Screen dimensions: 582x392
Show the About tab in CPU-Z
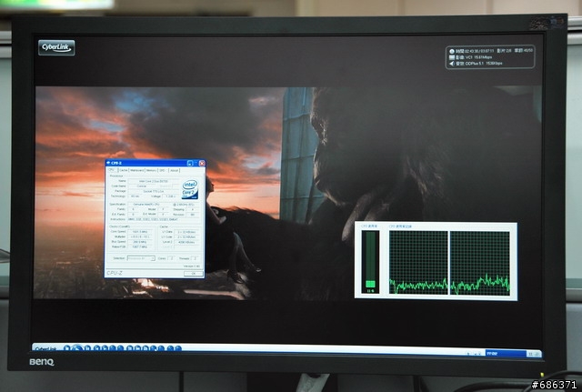click(x=174, y=170)
